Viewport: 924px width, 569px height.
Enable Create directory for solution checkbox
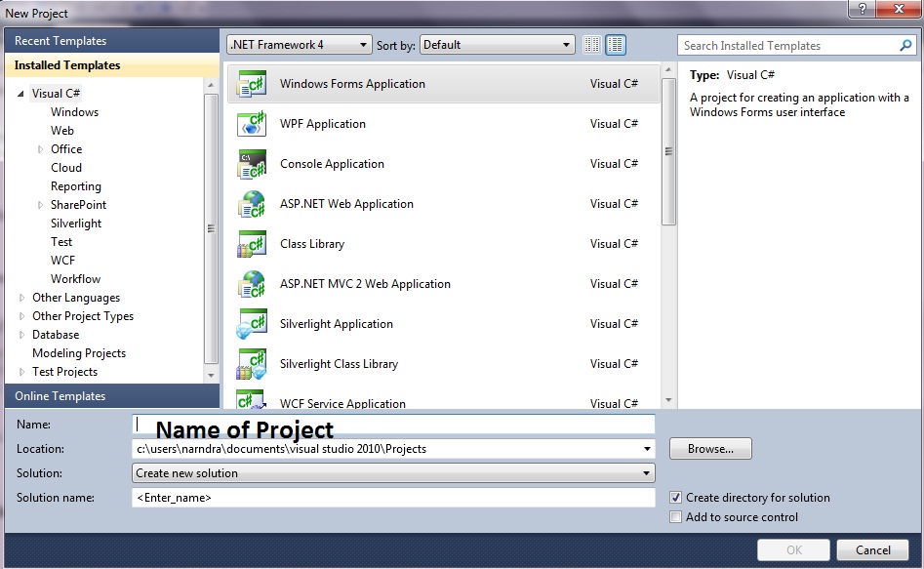(x=676, y=498)
